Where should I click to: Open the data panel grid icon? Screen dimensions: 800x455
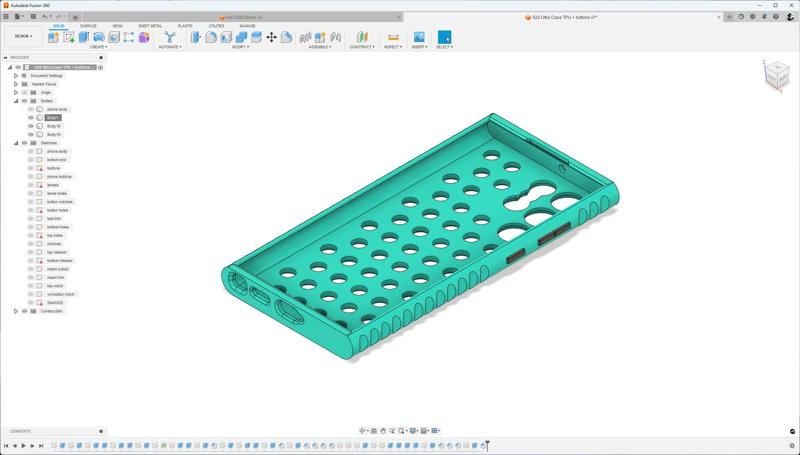pyautogui.click(x=6, y=17)
